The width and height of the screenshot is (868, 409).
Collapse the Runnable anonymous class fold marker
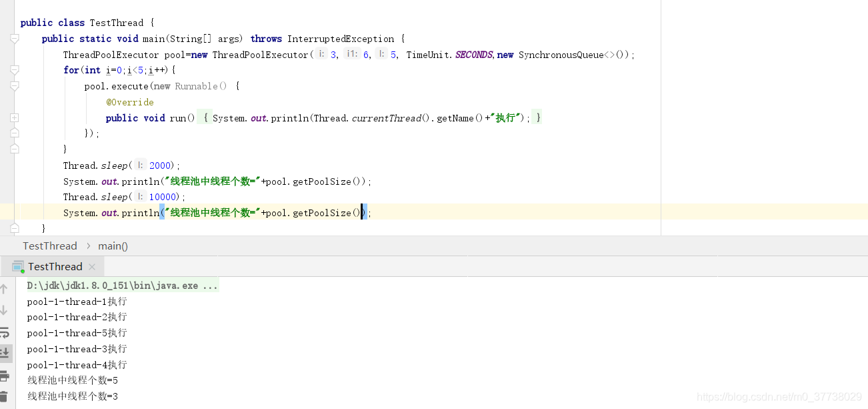14,84
